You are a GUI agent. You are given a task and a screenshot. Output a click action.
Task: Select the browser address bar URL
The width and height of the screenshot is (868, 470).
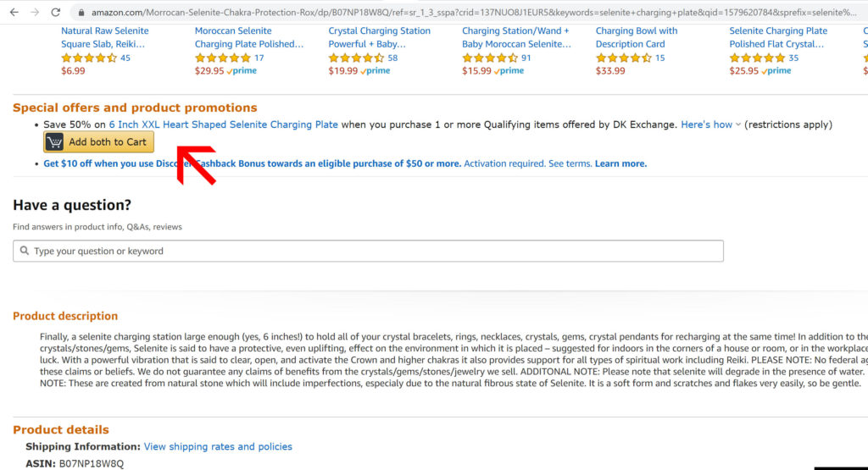(x=473, y=12)
